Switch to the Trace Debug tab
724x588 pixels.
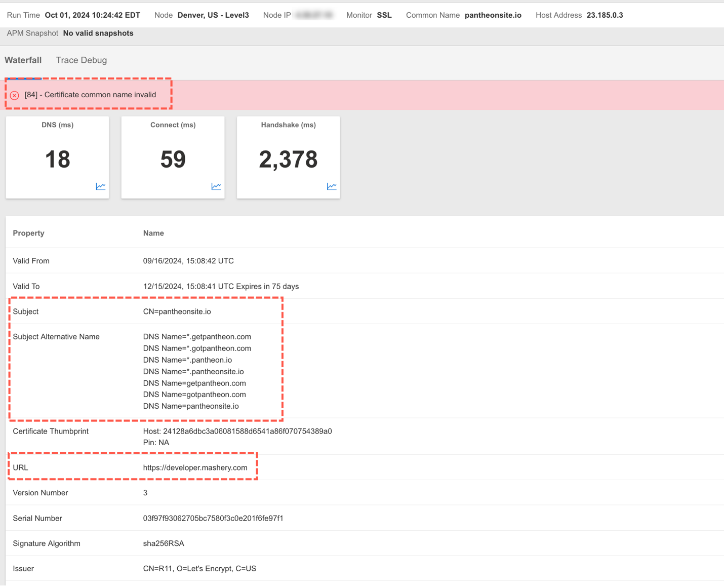click(x=82, y=60)
